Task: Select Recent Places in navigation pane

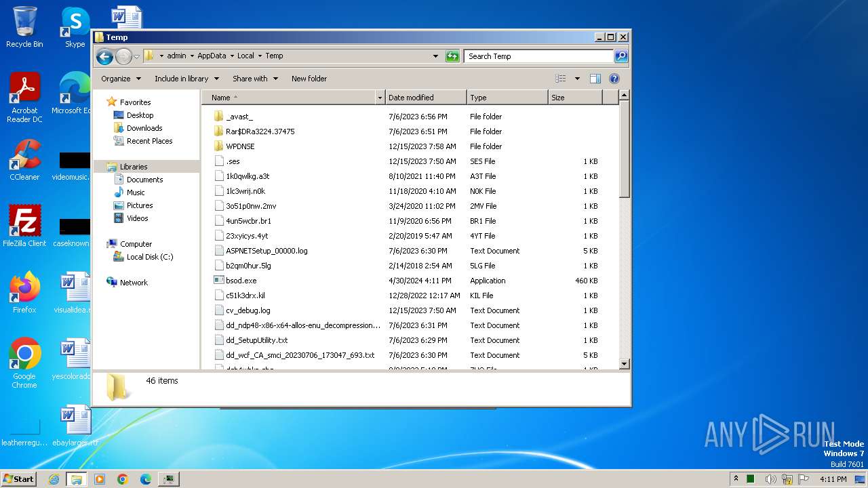Action: tap(149, 141)
